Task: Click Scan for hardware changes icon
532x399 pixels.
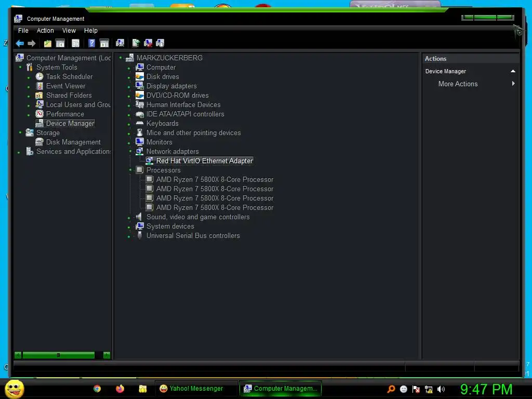Action: (120, 43)
